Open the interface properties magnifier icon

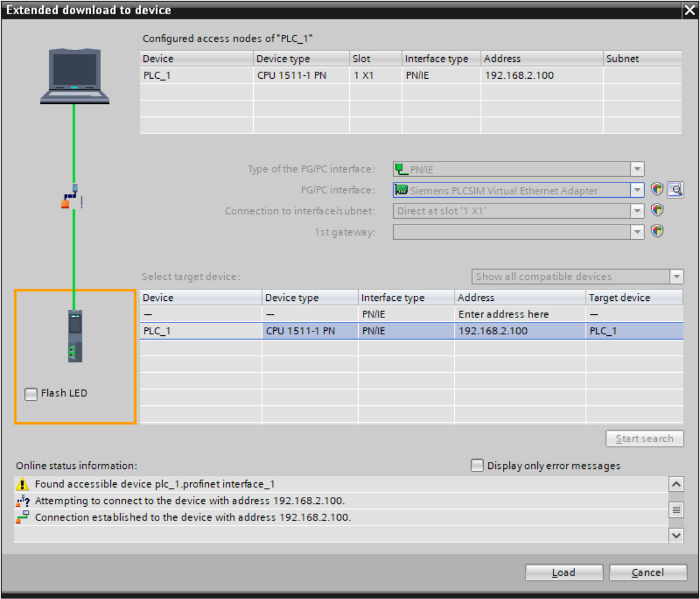tap(675, 190)
